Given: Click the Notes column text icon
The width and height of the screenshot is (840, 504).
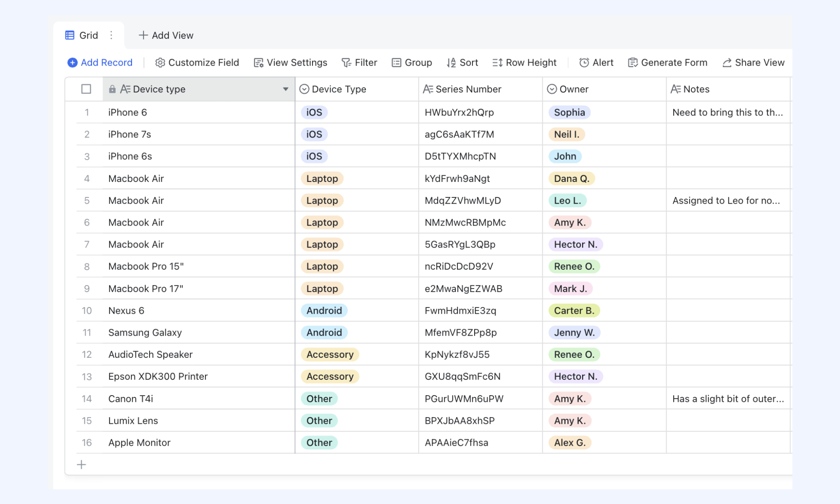Looking at the screenshot, I should click(676, 89).
